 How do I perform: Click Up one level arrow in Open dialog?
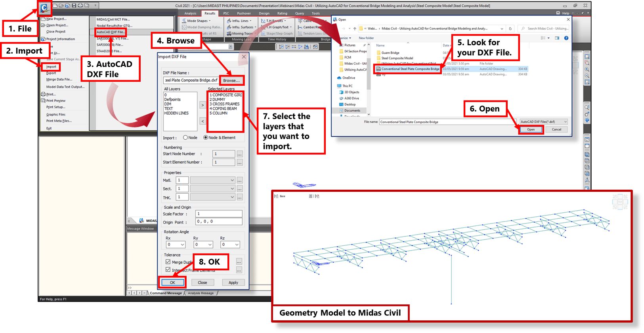pyautogui.click(x=355, y=29)
